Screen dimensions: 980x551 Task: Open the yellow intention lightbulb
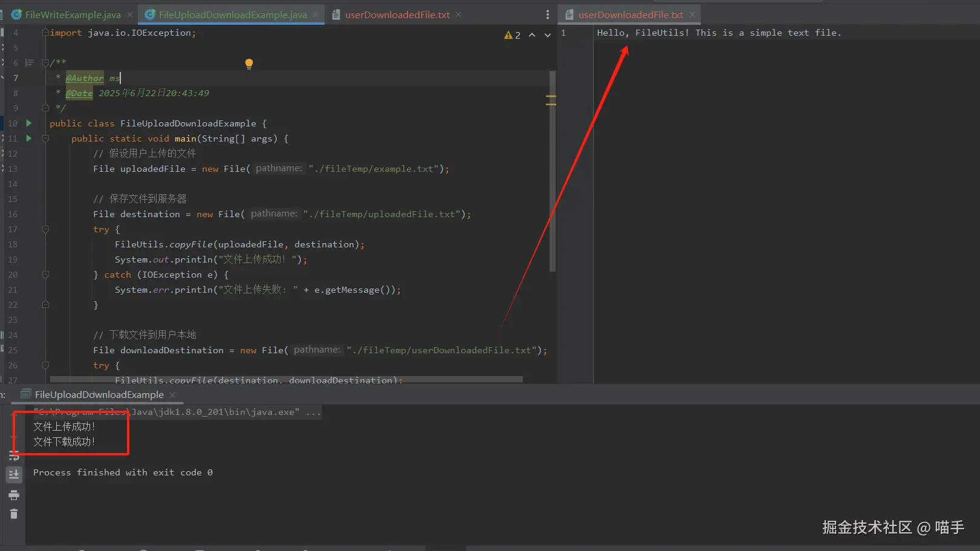coord(248,64)
